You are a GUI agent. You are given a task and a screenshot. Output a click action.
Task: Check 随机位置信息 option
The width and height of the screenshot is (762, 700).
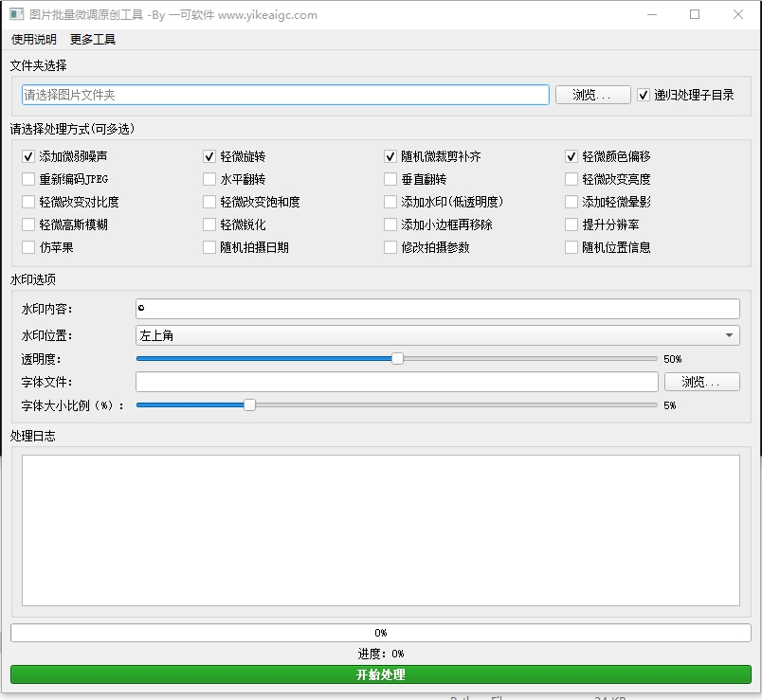[571, 247]
